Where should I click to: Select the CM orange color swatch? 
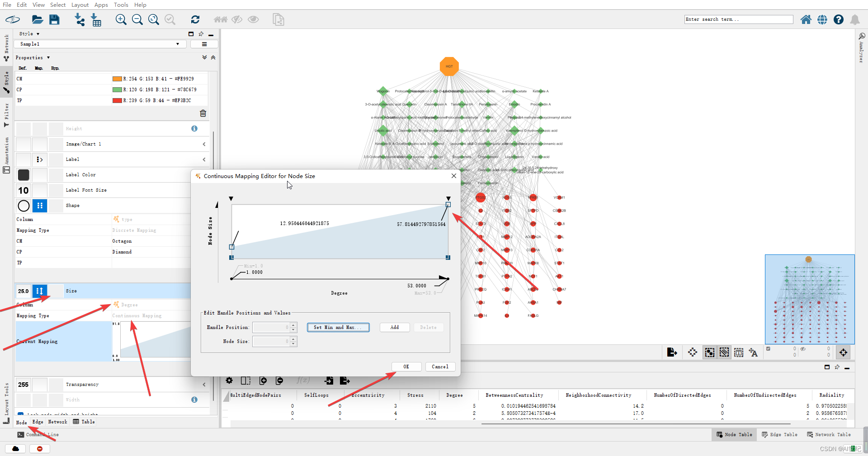(117, 79)
